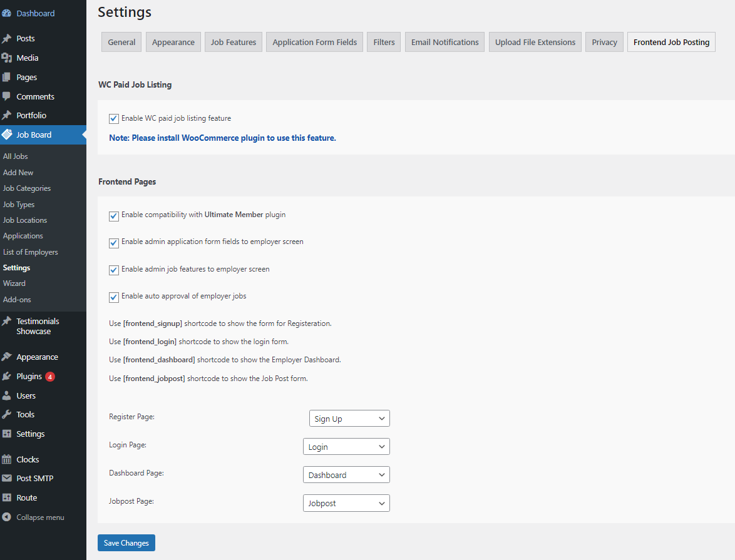Screen dimensions: 735x560
Task: Open the Application Form Fields tab
Action: [314, 42]
